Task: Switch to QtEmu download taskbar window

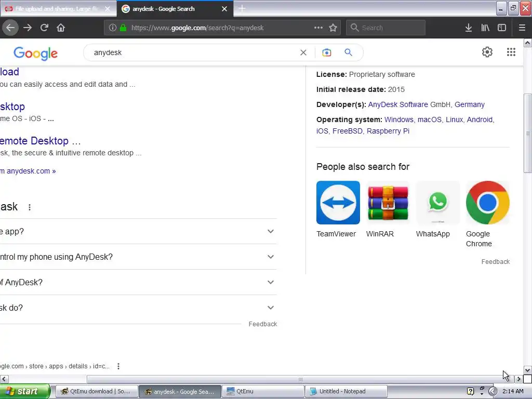Action: pyautogui.click(x=96, y=391)
